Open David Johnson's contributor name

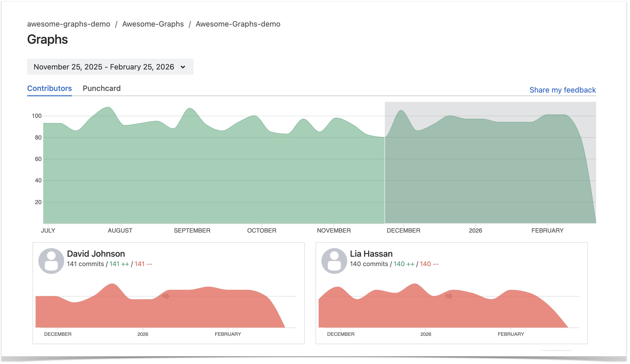coord(96,254)
